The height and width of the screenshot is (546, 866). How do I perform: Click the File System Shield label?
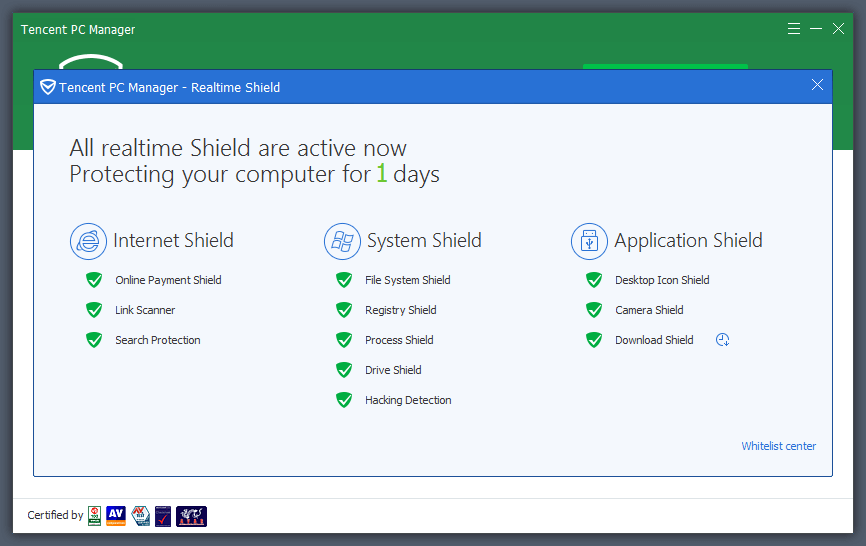pyautogui.click(x=408, y=280)
